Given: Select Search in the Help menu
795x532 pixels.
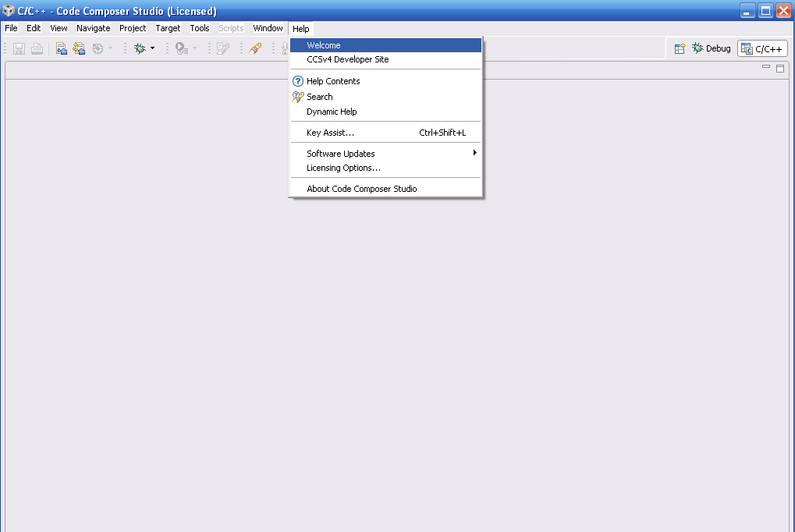Looking at the screenshot, I should (386, 97).
